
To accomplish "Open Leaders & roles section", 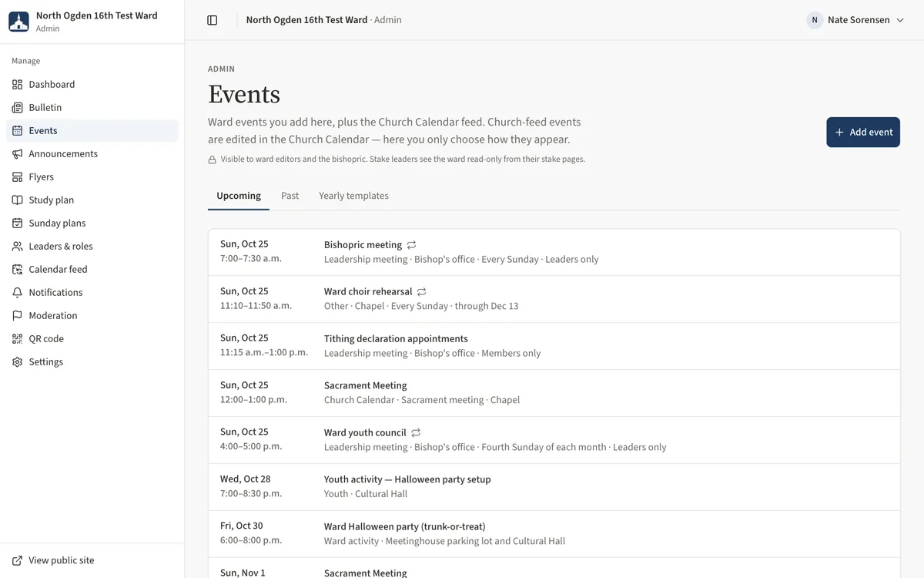I will 92,247.
